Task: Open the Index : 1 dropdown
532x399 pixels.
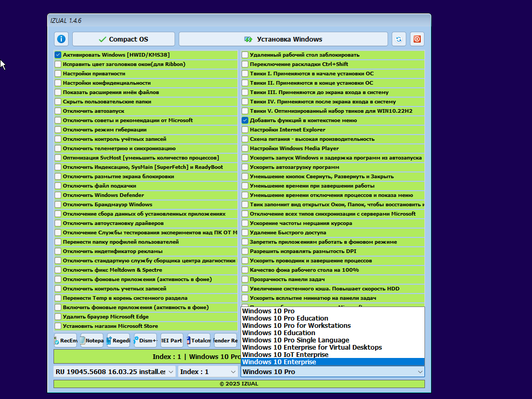Action: pos(208,371)
